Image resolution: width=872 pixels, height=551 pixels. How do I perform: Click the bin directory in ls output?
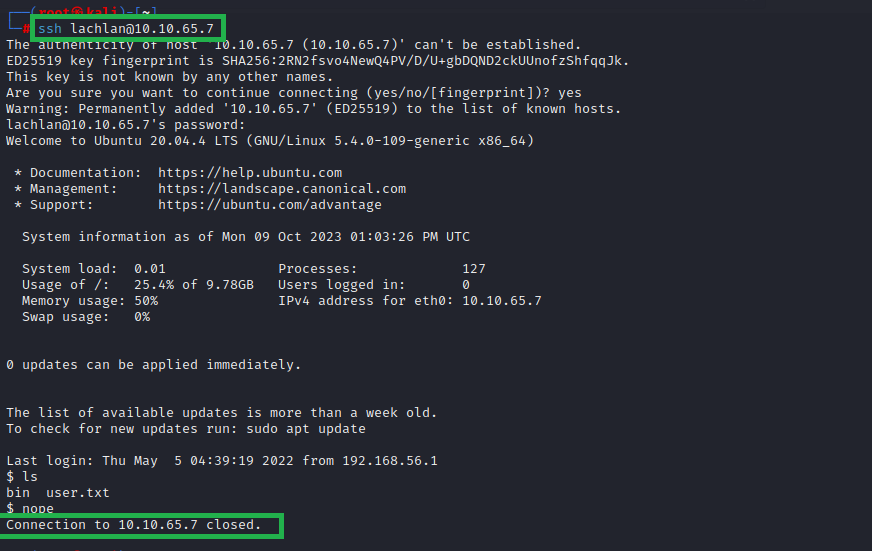point(18,493)
